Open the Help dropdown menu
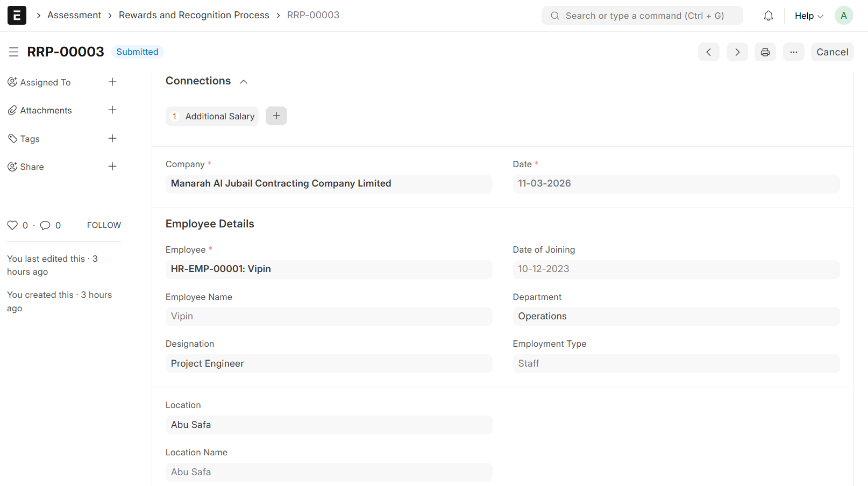 808,16
